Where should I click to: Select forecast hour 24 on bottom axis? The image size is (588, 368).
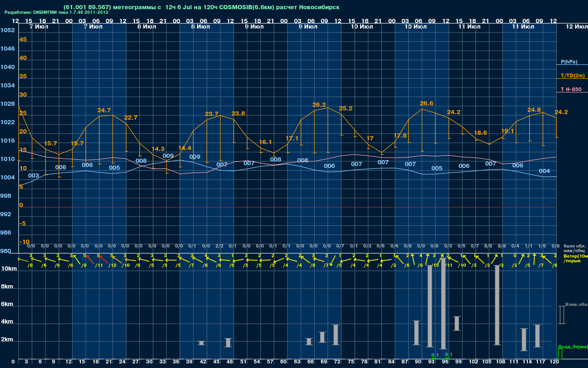(122, 362)
